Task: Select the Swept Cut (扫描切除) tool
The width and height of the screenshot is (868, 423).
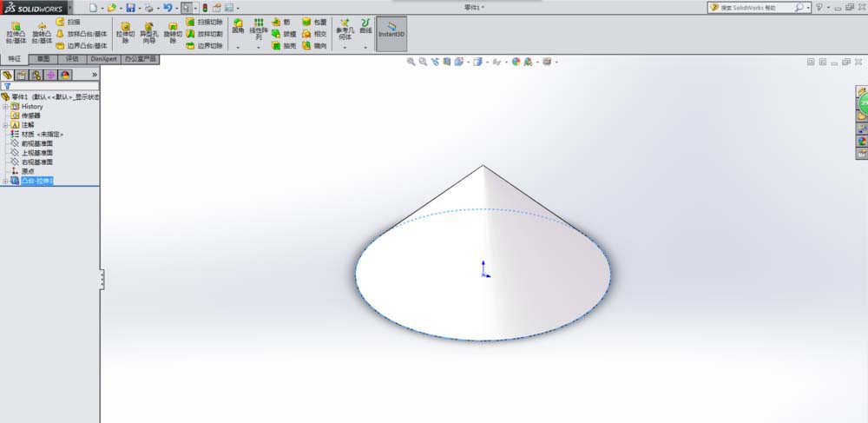Action: point(204,22)
